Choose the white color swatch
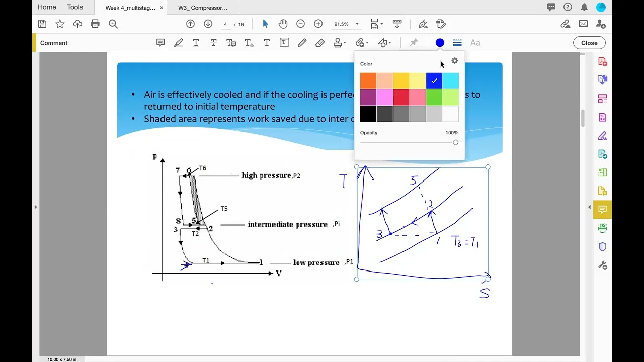The width and height of the screenshot is (644, 362). [451, 114]
